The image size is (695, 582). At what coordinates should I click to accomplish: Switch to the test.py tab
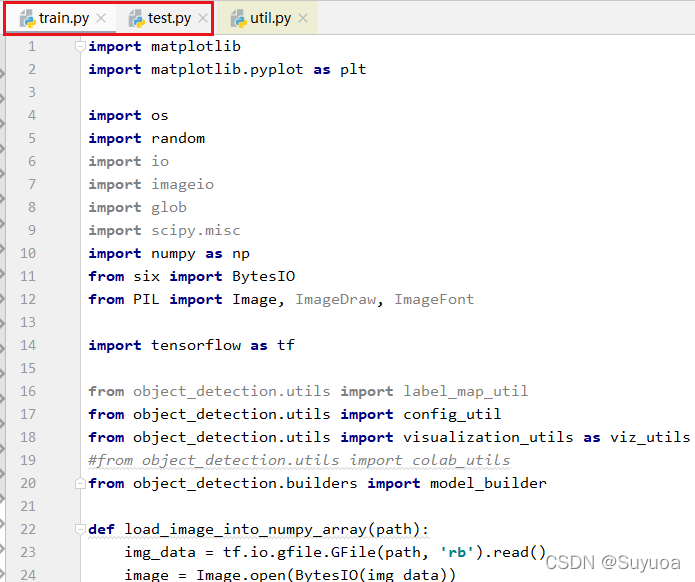coord(165,18)
